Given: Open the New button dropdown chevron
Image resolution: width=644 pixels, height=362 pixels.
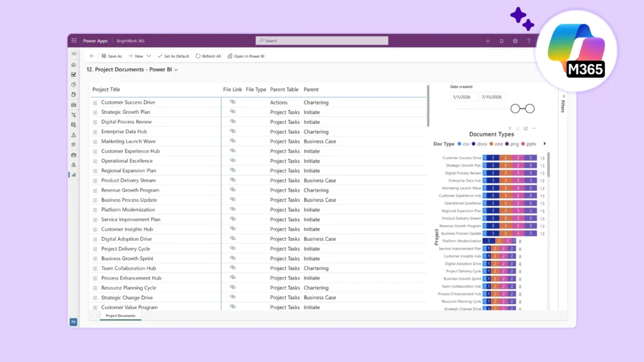Looking at the screenshot, I should pos(148,56).
